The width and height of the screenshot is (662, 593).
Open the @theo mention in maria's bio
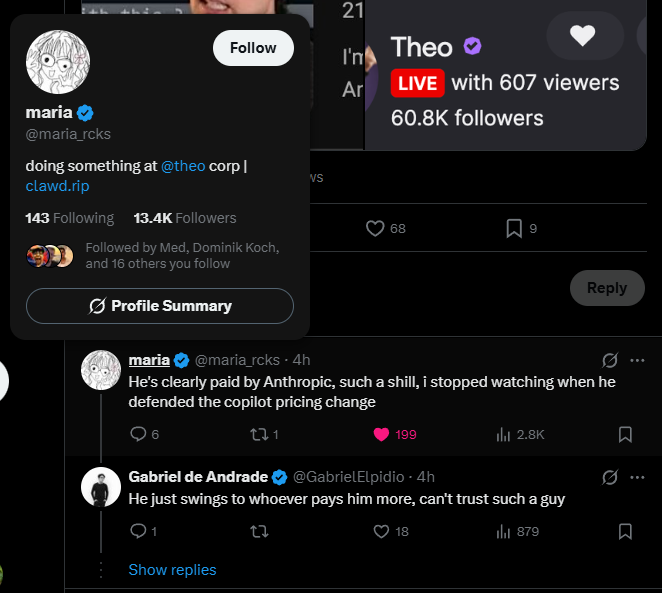click(183, 166)
